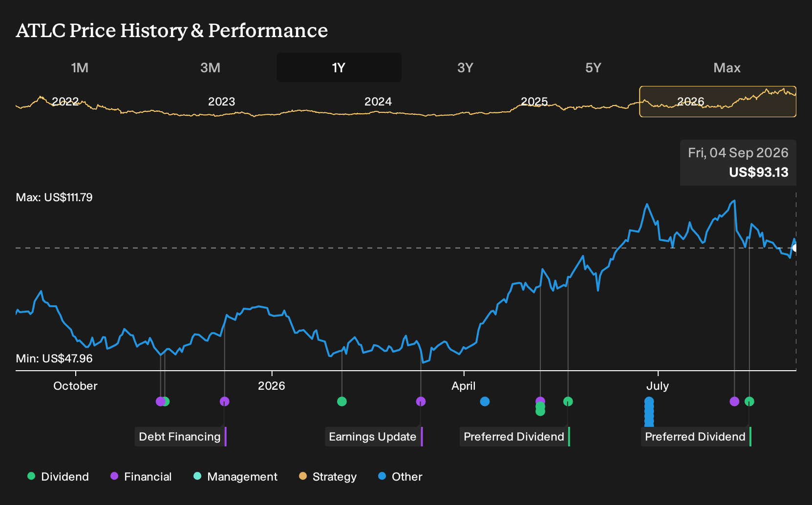Screen dimensions: 812x505
Task: Click the stacked blue event dots under July
Action: tap(649, 412)
